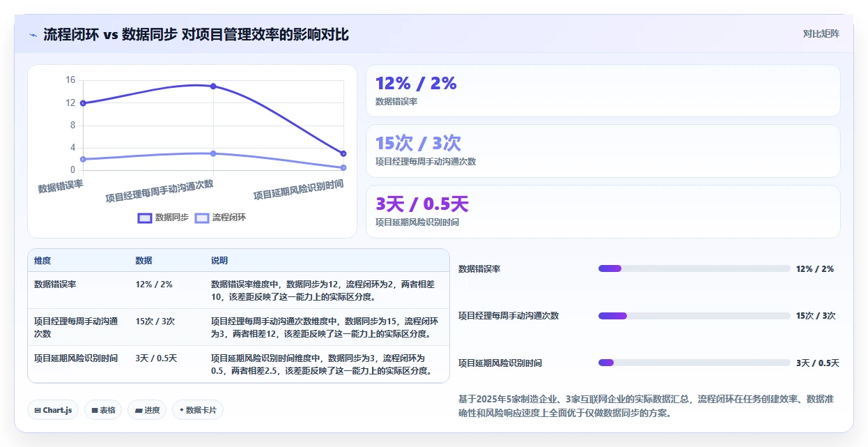Click the footnote starting 基于2025年5家制造企业

pyautogui.click(x=646, y=406)
